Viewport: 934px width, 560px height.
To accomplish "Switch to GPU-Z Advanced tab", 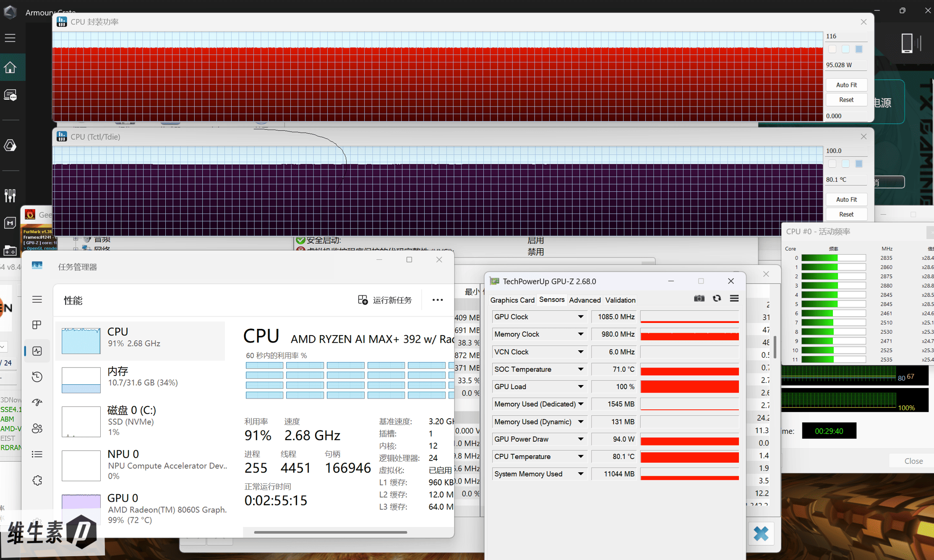I will (x=584, y=300).
